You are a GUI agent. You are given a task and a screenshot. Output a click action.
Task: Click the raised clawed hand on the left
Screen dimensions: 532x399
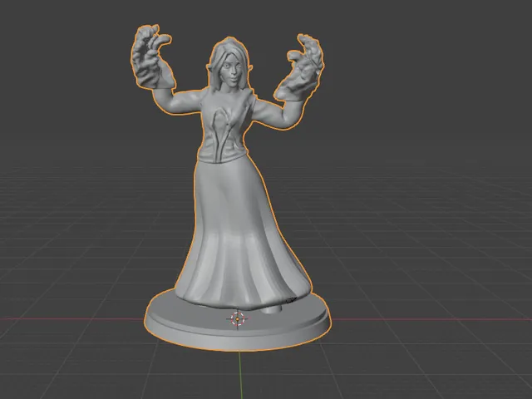[x=151, y=56]
